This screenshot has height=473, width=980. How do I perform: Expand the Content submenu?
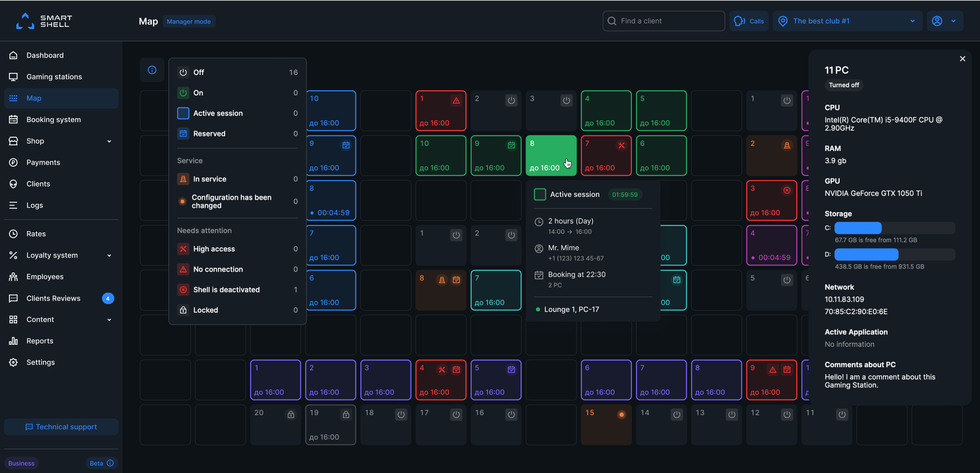point(109,320)
